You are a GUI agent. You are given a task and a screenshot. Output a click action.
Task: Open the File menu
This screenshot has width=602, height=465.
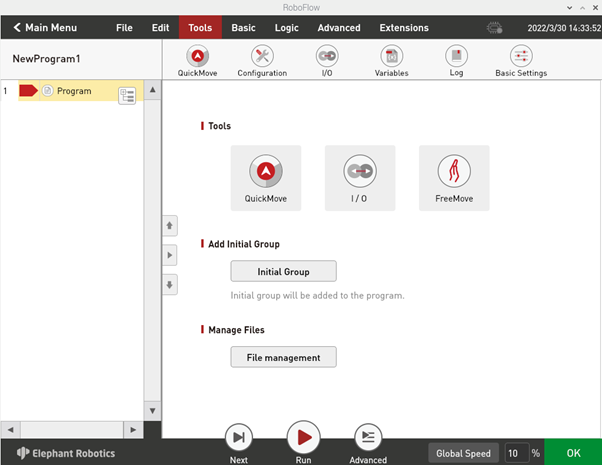pyautogui.click(x=124, y=28)
